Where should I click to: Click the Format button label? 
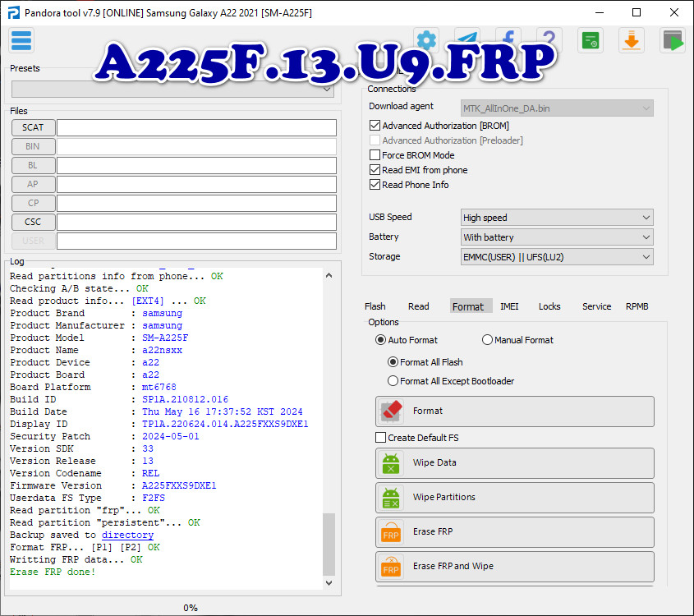[428, 411]
